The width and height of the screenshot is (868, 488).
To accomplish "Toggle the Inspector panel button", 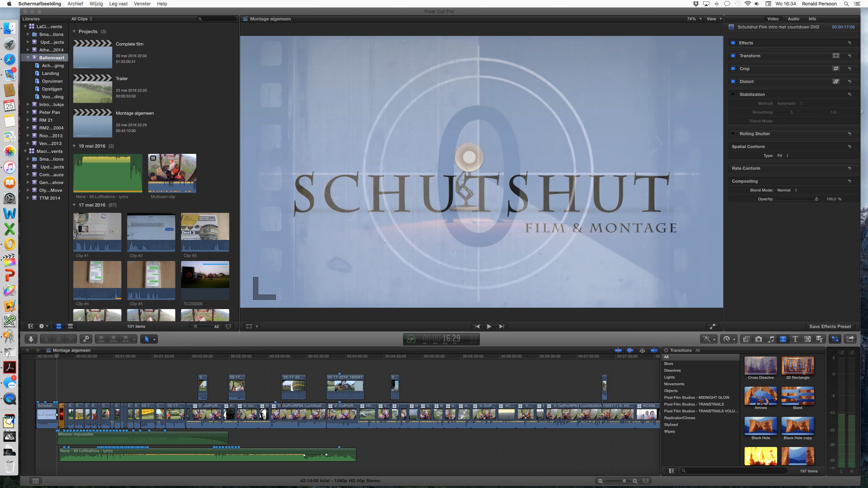I will point(835,339).
